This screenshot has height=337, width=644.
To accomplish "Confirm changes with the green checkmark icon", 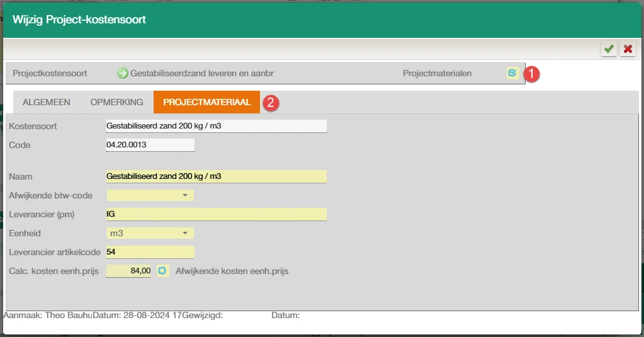I will click(x=609, y=49).
